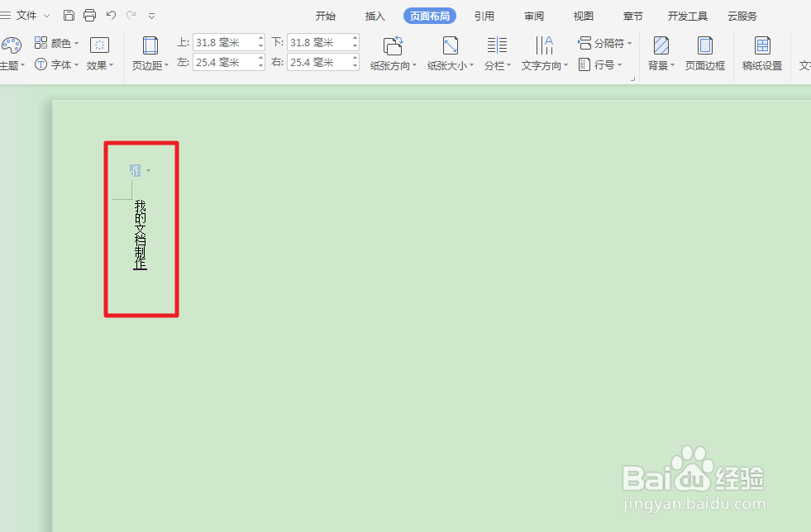
Task: Open the 背景 (background) settings
Action: coord(659,52)
